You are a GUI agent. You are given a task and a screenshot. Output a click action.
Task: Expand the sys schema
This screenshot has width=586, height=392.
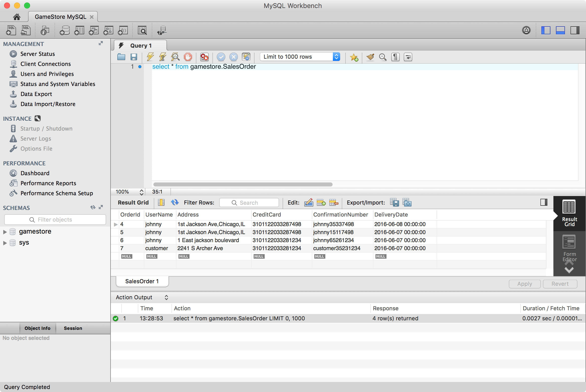5,243
